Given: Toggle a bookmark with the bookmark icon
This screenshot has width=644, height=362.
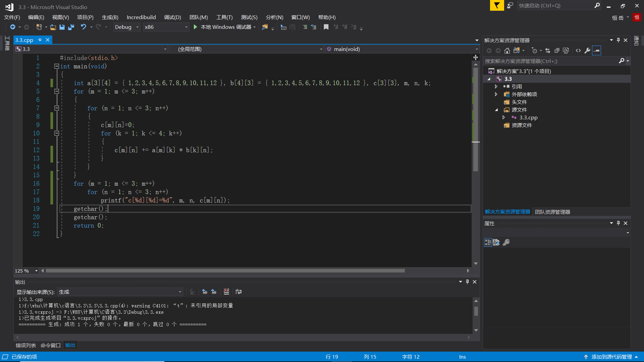Looking at the screenshot, I should pyautogui.click(x=326, y=27).
